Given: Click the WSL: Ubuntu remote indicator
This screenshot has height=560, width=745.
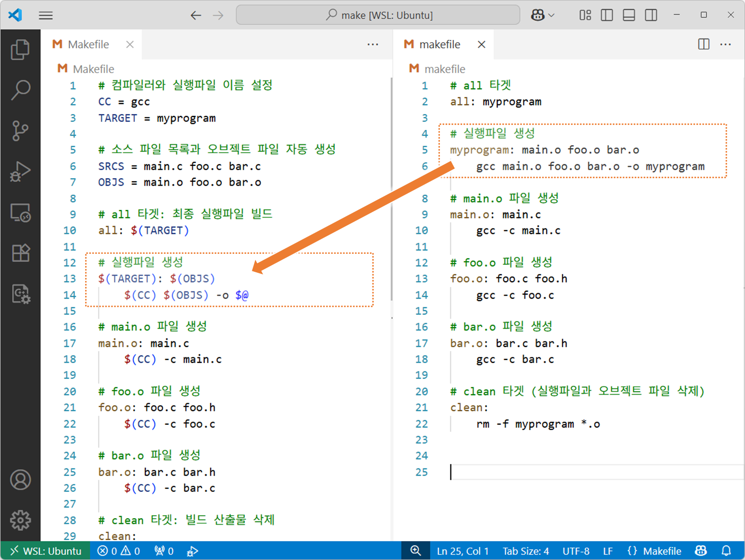Looking at the screenshot, I should tap(45, 551).
